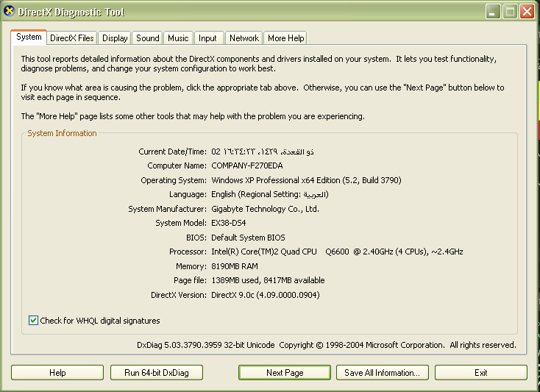Click Windows XP Professional x64 Edition text
Screen dimensions: 540x392
point(306,180)
